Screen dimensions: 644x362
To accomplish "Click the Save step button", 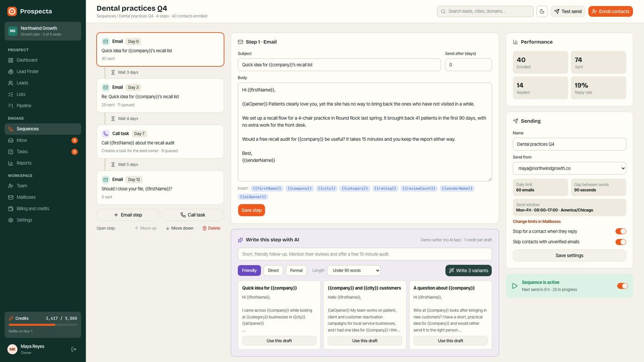I will (252, 210).
